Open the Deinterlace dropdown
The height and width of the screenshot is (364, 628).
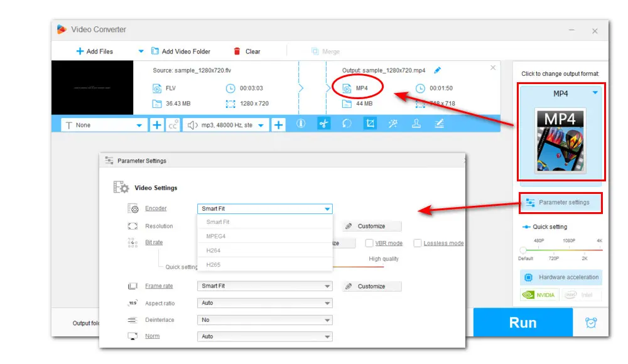tap(265, 320)
